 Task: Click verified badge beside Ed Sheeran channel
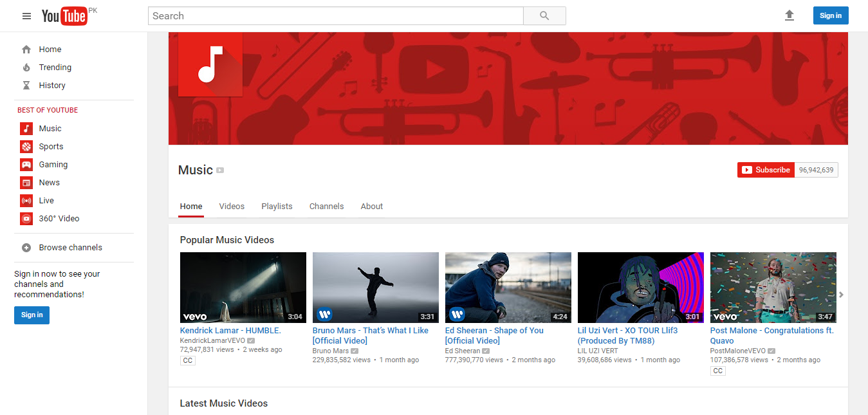486,351
